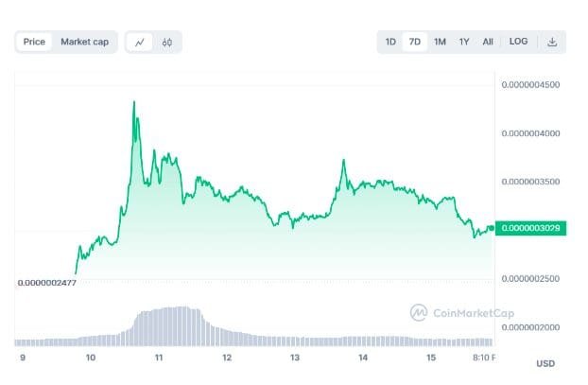Toggle the LOG scale button
Image resolution: width=588 pixels, height=385 pixels.
pyautogui.click(x=518, y=42)
